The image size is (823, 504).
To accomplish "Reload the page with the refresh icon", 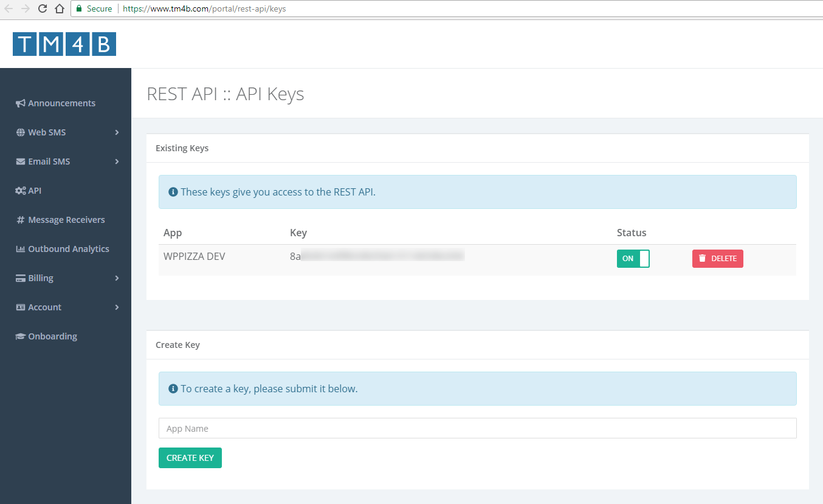I will pyautogui.click(x=42, y=9).
